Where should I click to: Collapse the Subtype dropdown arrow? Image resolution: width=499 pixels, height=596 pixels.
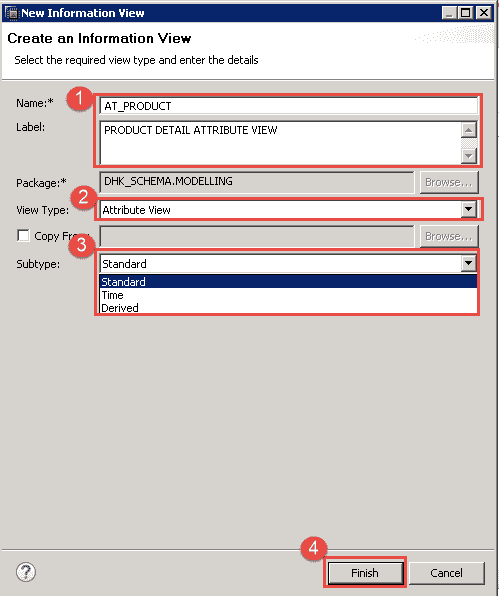pos(468,263)
